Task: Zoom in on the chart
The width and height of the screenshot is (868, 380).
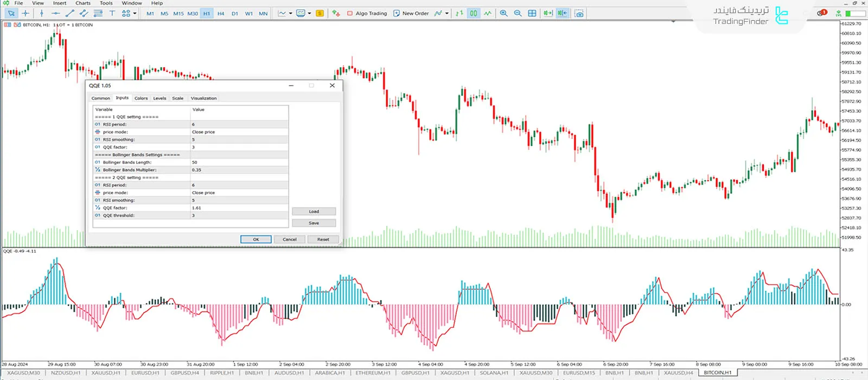Action: click(x=503, y=13)
